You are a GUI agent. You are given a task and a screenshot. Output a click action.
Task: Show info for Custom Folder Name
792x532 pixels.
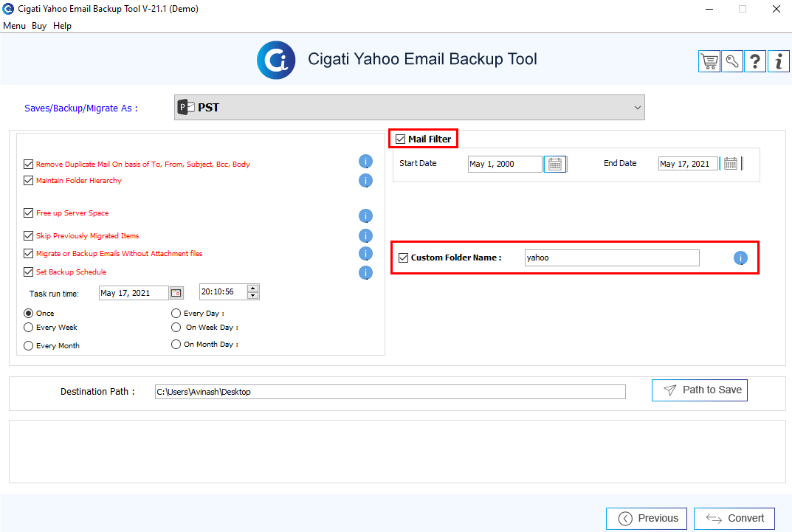point(740,258)
